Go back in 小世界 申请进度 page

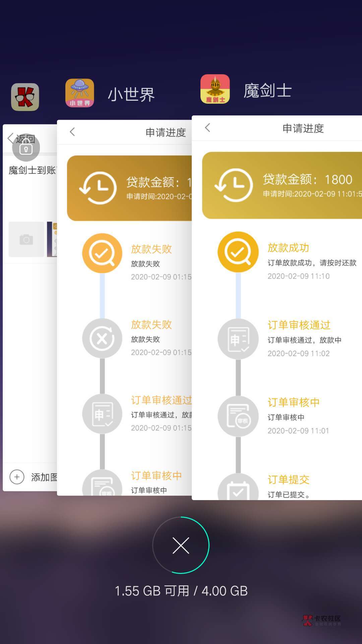72,132
